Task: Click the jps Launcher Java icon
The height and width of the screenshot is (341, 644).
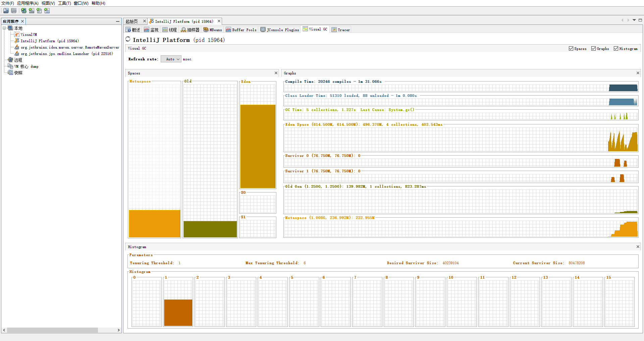Action: pyautogui.click(x=17, y=54)
